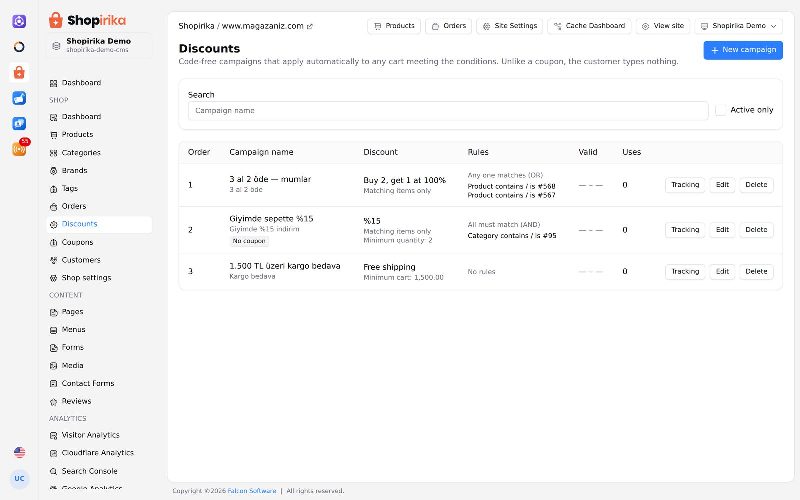This screenshot has height=500, width=800.
Task: Click the 'Order' column header
Action: 199,152
